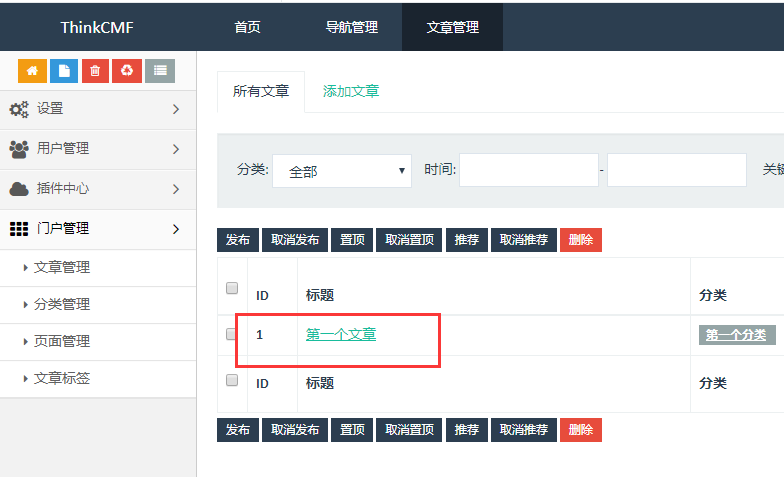Click the start time input field

[528, 170]
